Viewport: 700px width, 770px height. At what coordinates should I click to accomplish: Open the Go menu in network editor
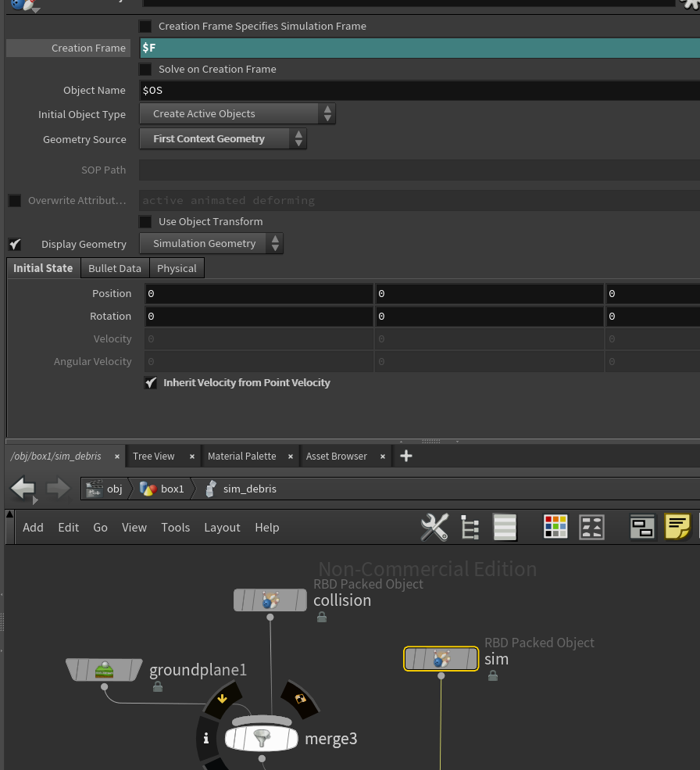pyautogui.click(x=100, y=528)
